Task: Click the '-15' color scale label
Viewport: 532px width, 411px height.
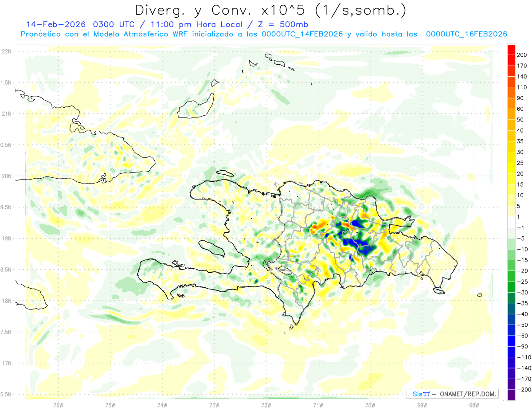Action: tap(522, 260)
